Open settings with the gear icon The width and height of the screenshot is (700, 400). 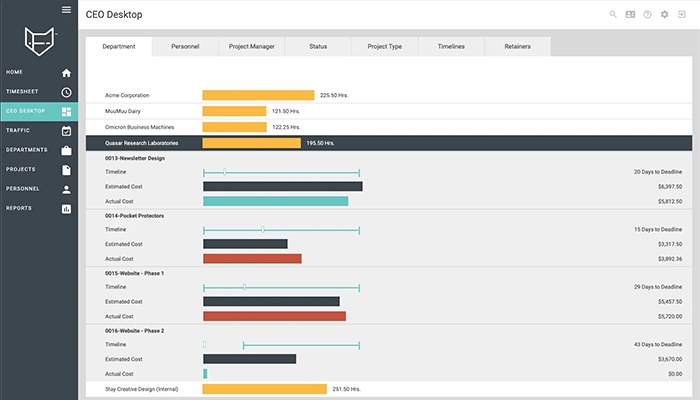[664, 15]
